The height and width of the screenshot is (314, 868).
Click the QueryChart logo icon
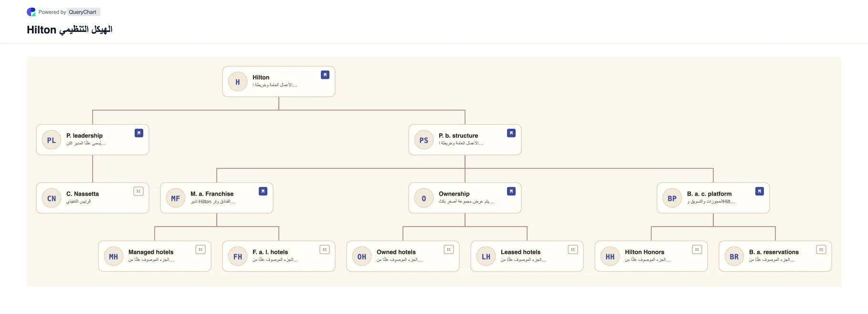point(31,12)
